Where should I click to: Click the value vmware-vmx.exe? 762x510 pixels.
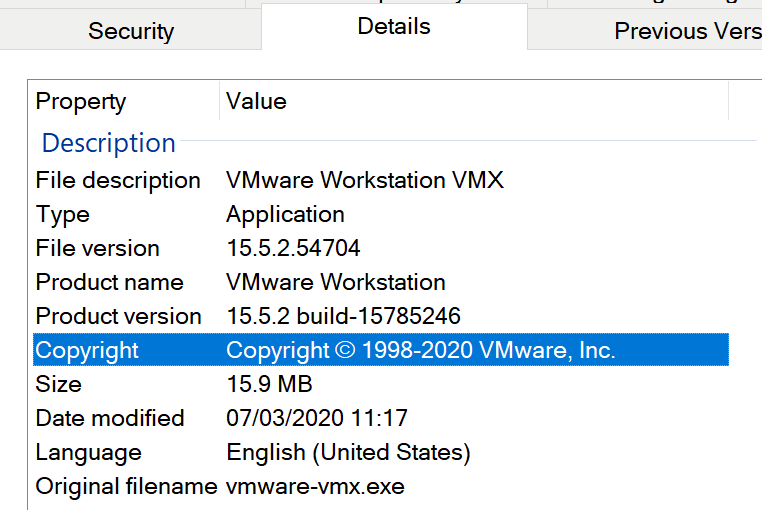(315, 486)
